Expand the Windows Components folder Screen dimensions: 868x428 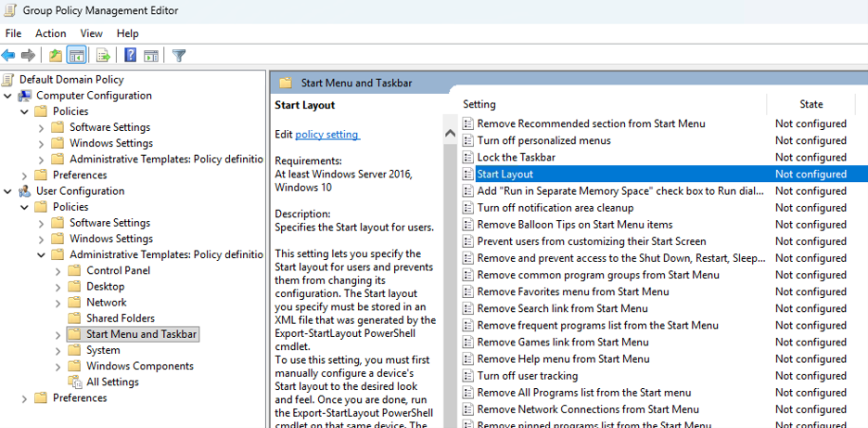coord(58,367)
